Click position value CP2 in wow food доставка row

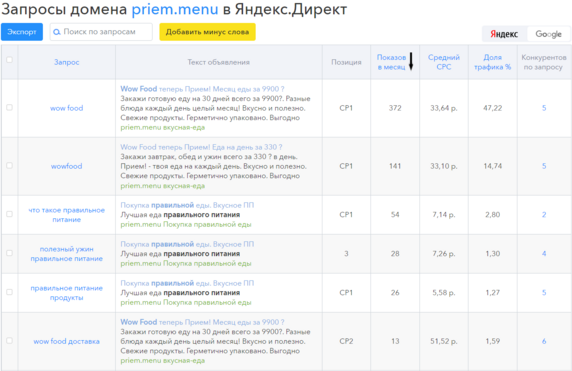click(x=346, y=341)
